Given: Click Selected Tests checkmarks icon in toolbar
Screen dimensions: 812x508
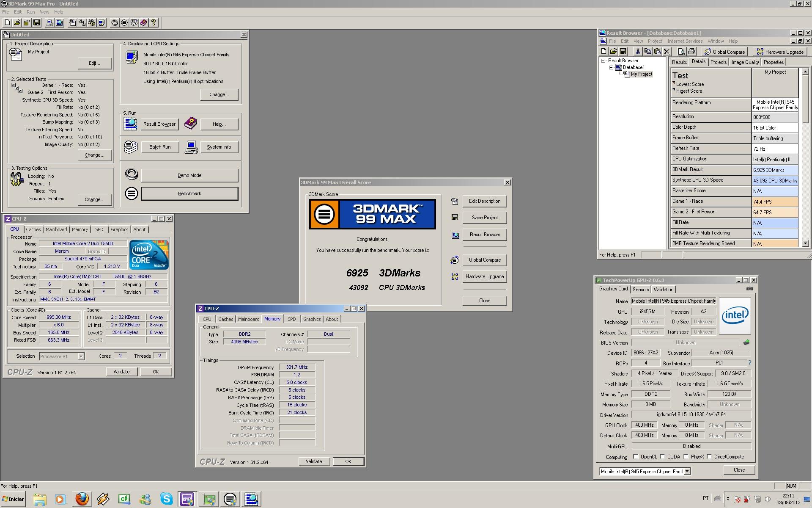Looking at the screenshot, I should [82, 23].
